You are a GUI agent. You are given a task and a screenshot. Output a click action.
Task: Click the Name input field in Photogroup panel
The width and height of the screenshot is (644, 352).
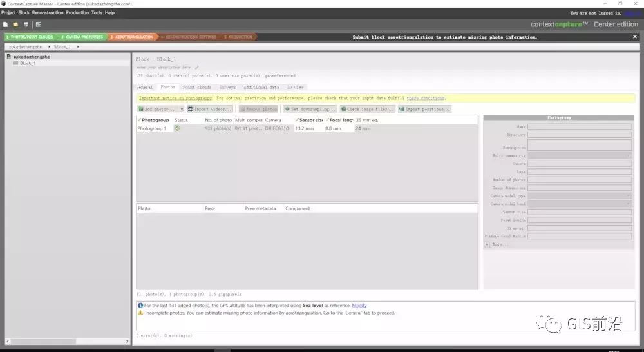(579, 126)
